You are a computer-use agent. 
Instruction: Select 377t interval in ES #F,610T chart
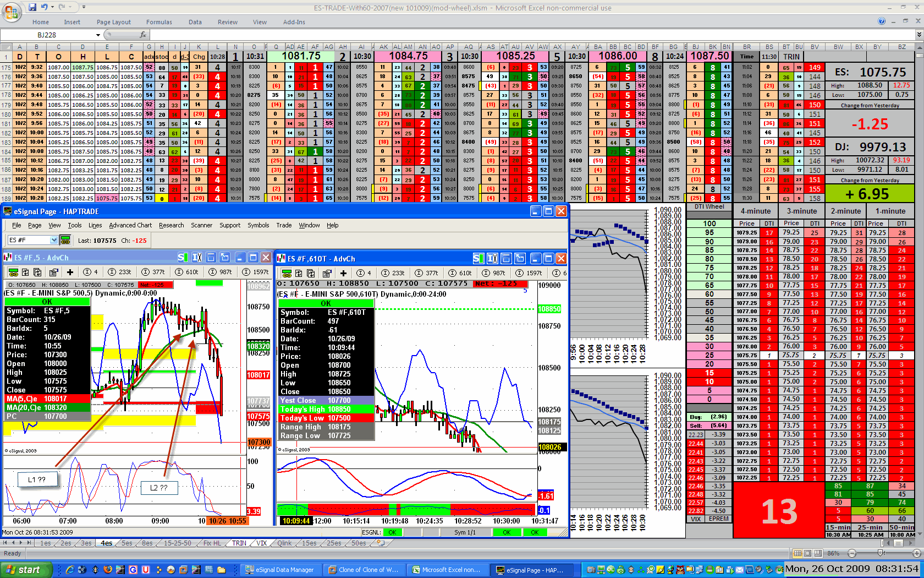click(x=427, y=273)
